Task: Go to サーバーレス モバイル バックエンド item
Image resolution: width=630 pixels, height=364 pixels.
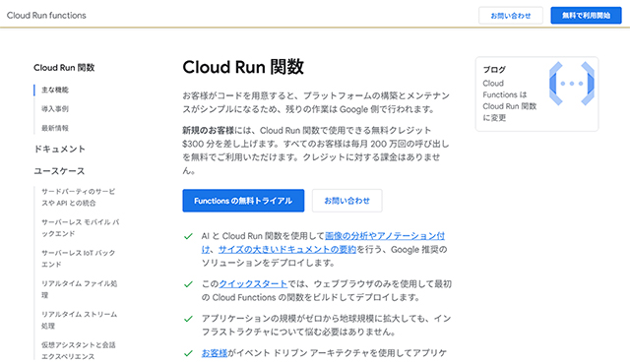Action: pyautogui.click(x=81, y=227)
